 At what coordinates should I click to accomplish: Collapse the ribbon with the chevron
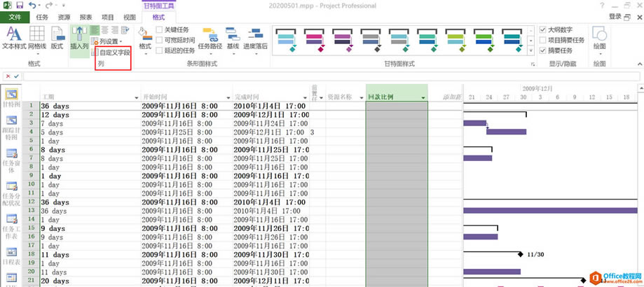click(x=640, y=64)
